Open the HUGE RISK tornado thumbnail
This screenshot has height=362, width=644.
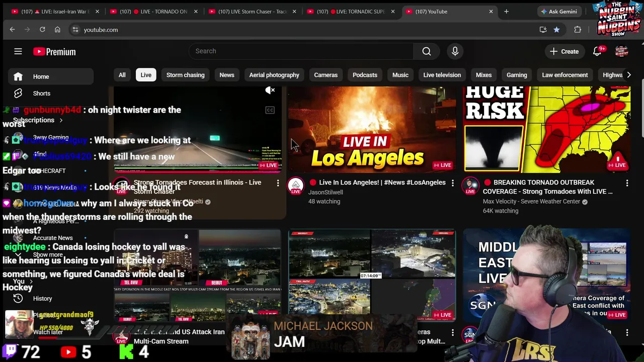547,129
